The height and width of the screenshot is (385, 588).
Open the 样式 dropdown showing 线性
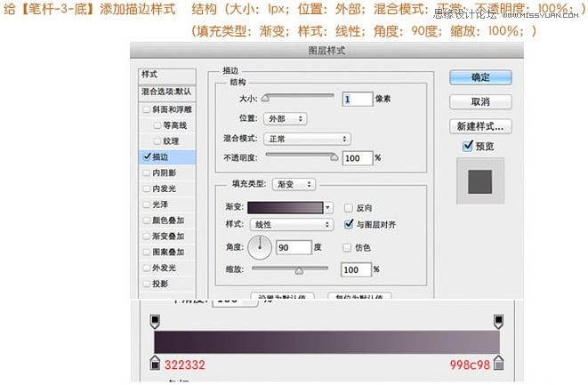pos(292,225)
